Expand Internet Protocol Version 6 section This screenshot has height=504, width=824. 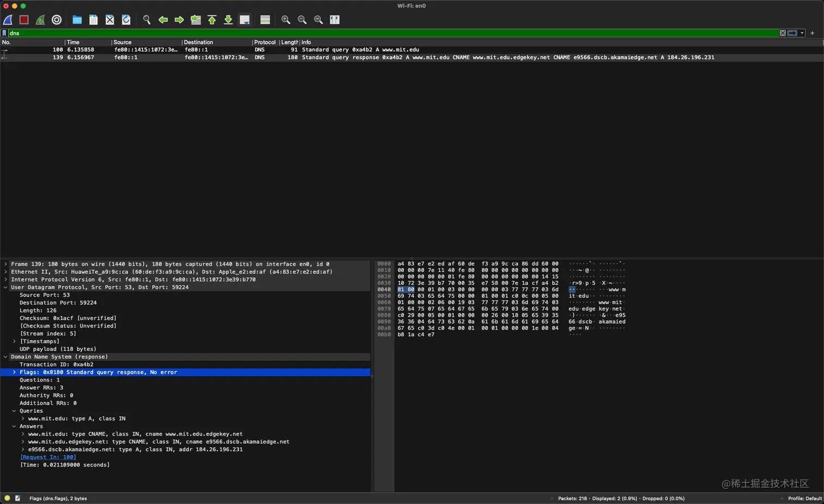[x=5, y=280]
